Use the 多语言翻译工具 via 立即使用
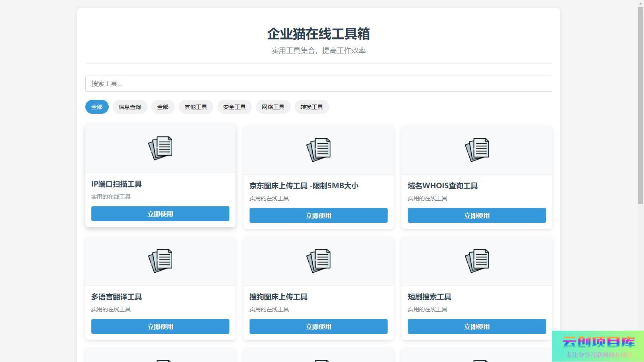The image size is (644, 362). (x=160, y=327)
